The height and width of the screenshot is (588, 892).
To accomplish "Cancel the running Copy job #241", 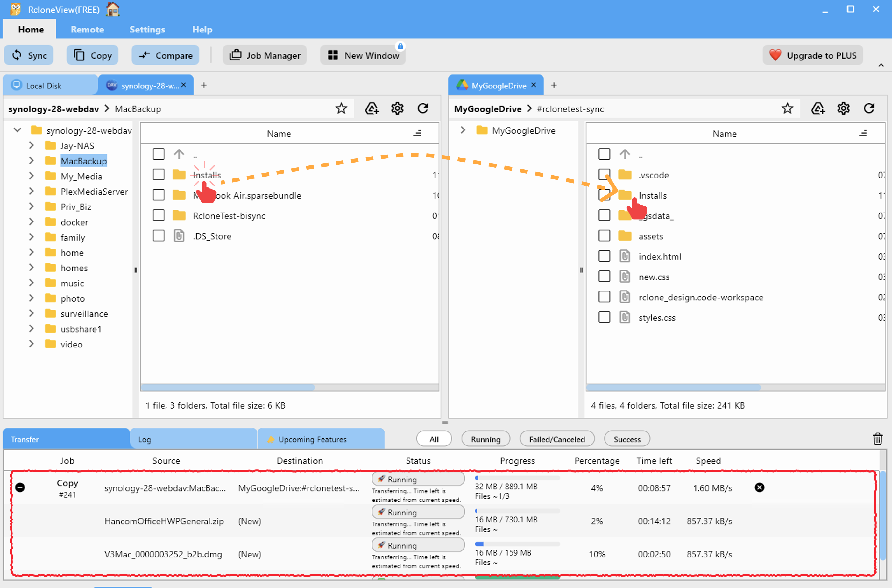I will point(760,487).
